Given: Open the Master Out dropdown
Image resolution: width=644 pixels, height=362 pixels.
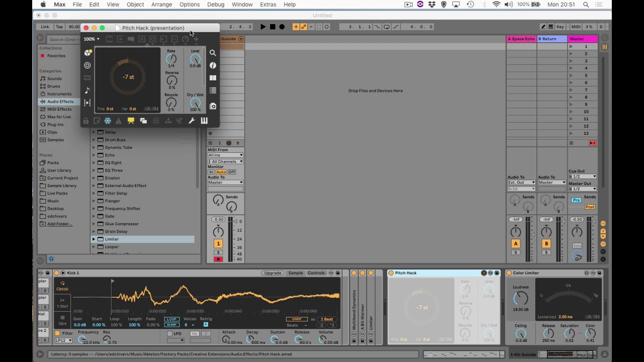Looking at the screenshot, I should point(583,189).
